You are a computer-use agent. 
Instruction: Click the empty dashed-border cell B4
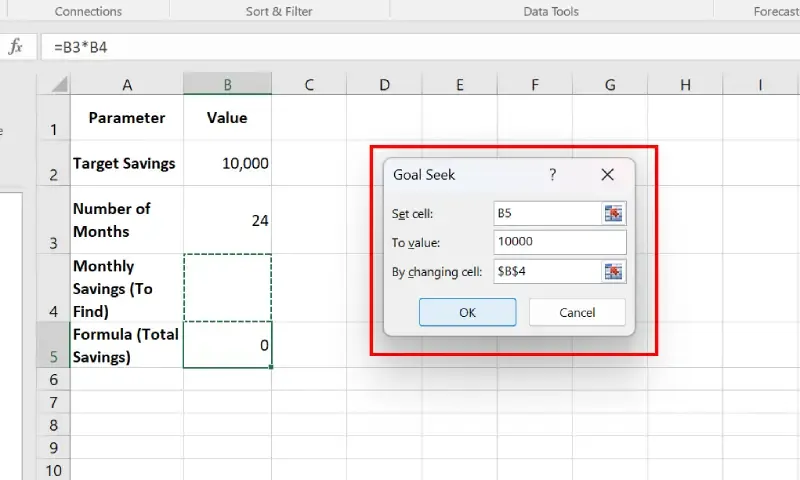(228, 288)
